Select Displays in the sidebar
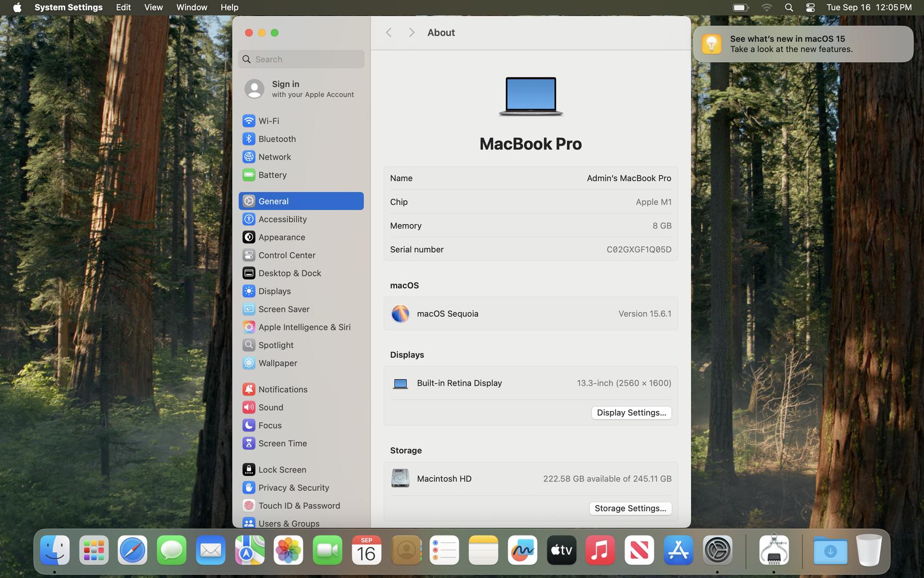The image size is (924, 578). pyautogui.click(x=301, y=291)
